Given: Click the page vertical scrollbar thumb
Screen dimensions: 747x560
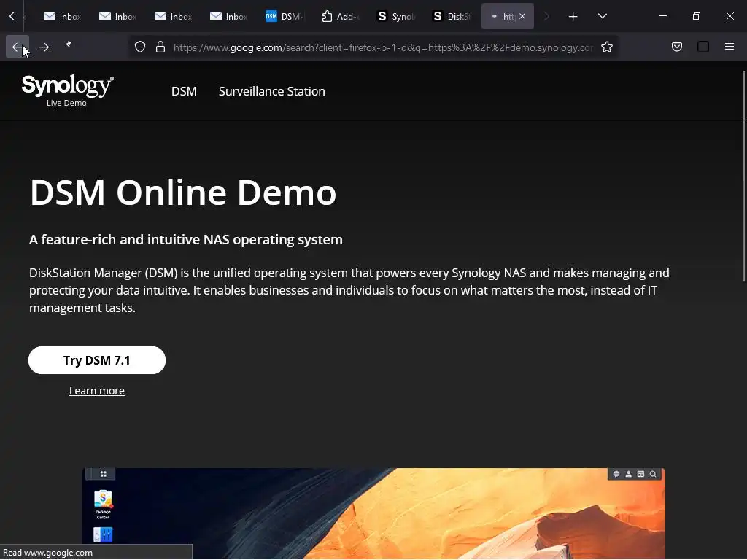Looking at the screenshot, I should tap(744, 176).
